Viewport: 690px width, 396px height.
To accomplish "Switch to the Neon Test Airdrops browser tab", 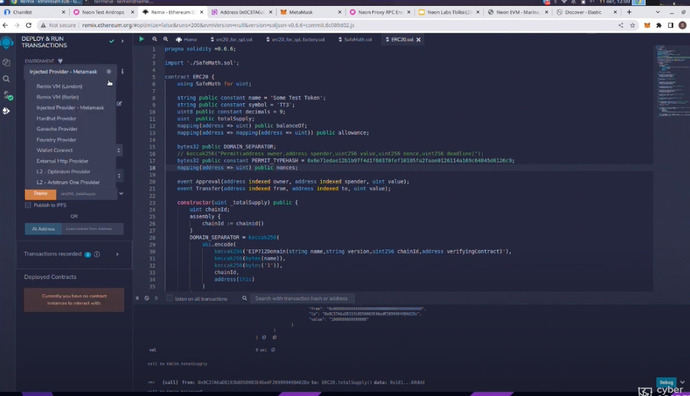I will point(103,12).
